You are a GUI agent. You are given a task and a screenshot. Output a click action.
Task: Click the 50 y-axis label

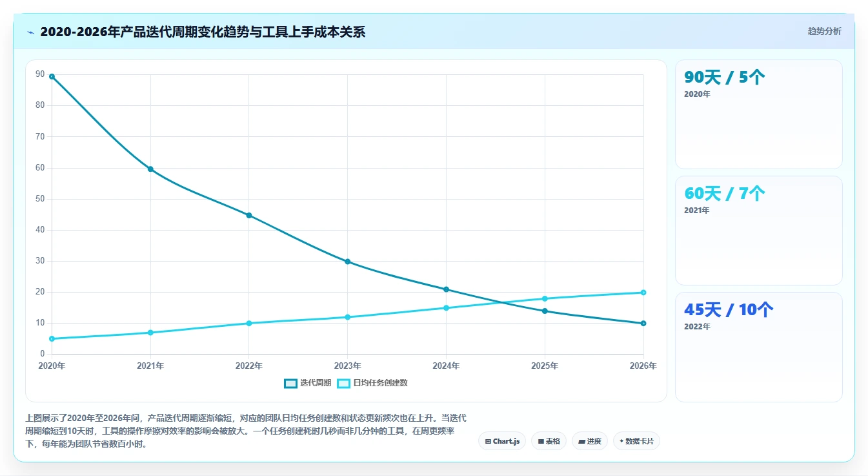[40, 199]
